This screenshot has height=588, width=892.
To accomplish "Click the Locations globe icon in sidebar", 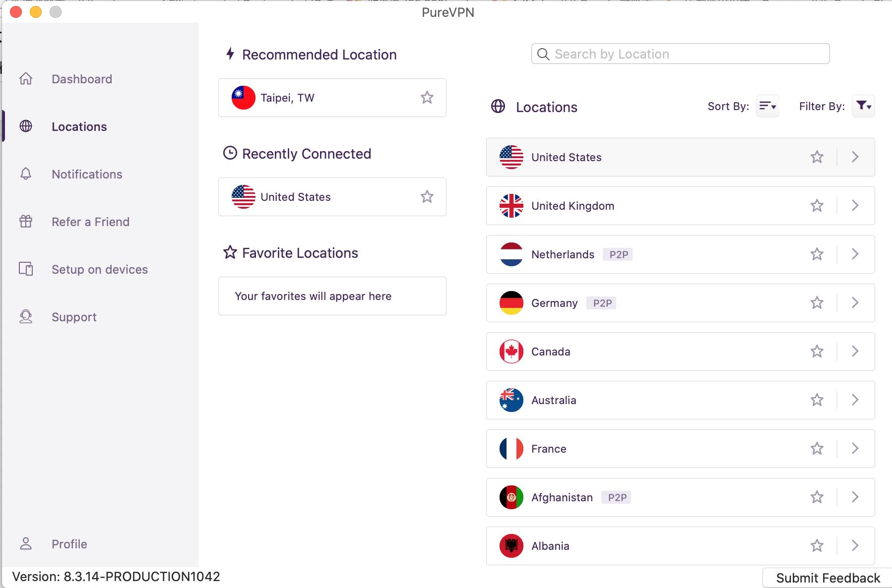I will (x=26, y=126).
